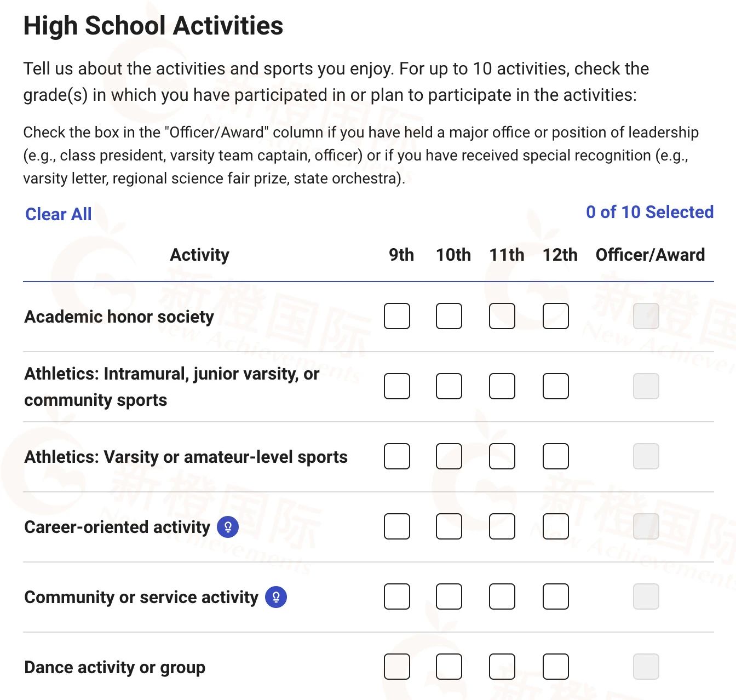Tick Officer/Award for Varsity athletics
The width and height of the screenshot is (736, 700).
tap(646, 456)
